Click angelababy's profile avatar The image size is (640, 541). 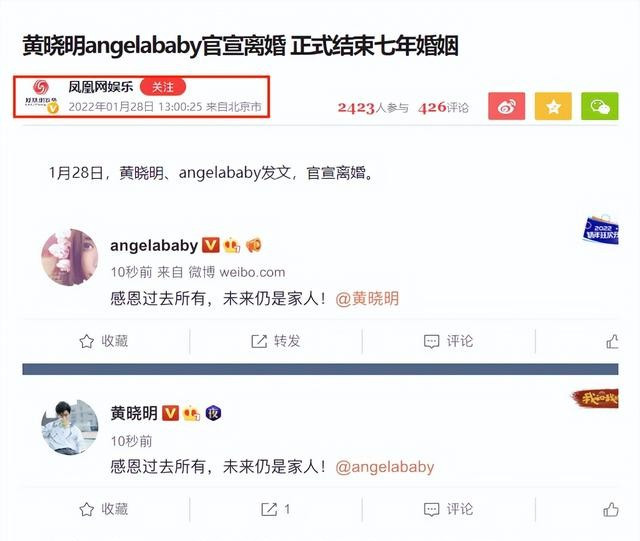[70, 257]
